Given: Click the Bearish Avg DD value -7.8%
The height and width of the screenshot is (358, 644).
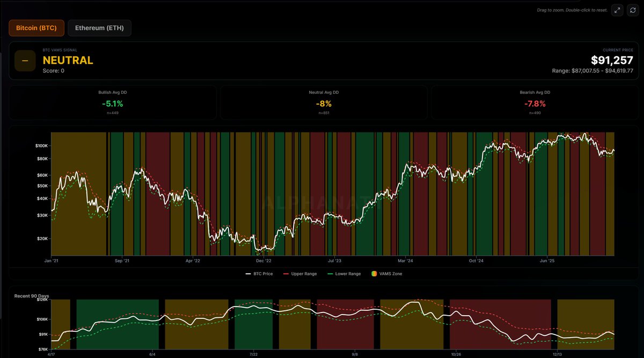Looking at the screenshot, I should [535, 104].
